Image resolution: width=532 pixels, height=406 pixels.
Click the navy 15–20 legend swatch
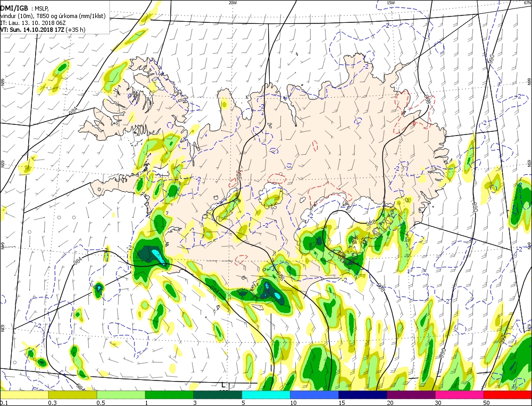click(363, 395)
